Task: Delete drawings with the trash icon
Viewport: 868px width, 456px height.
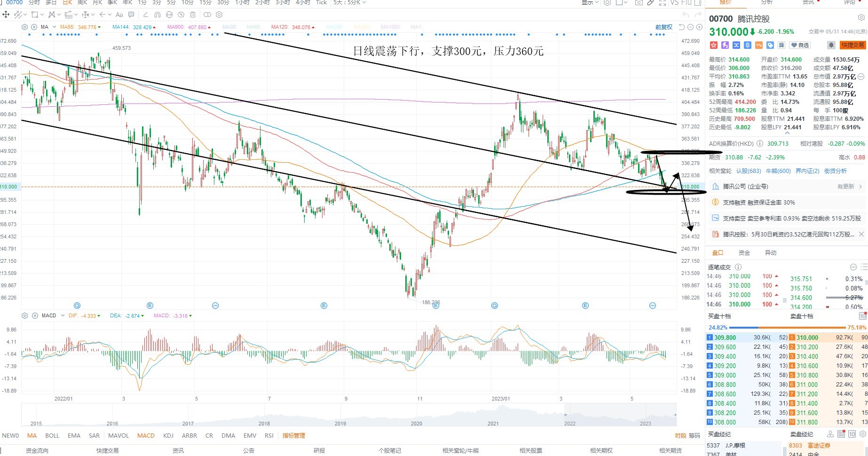Action: [x=192, y=15]
